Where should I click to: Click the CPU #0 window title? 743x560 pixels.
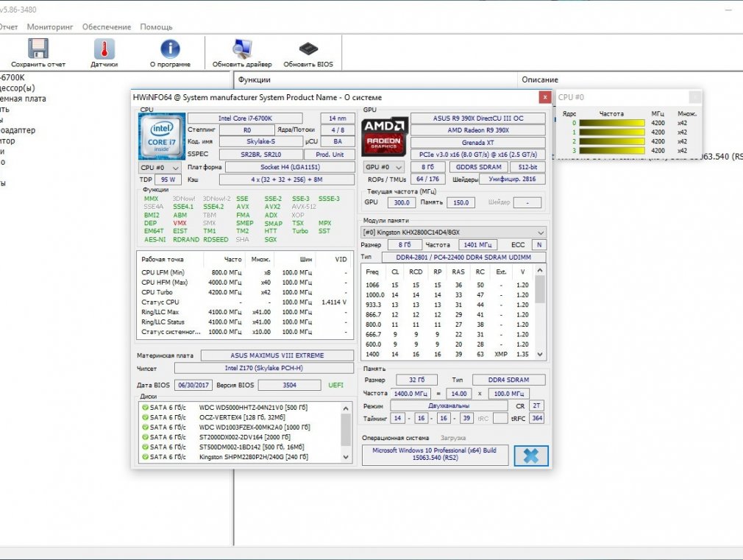[571, 97]
